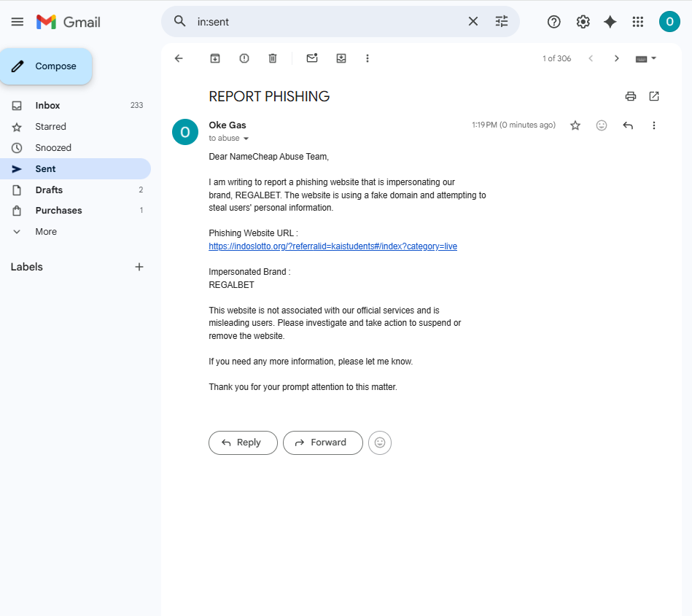
Task: Click the Move to inbox icon
Action: click(341, 58)
